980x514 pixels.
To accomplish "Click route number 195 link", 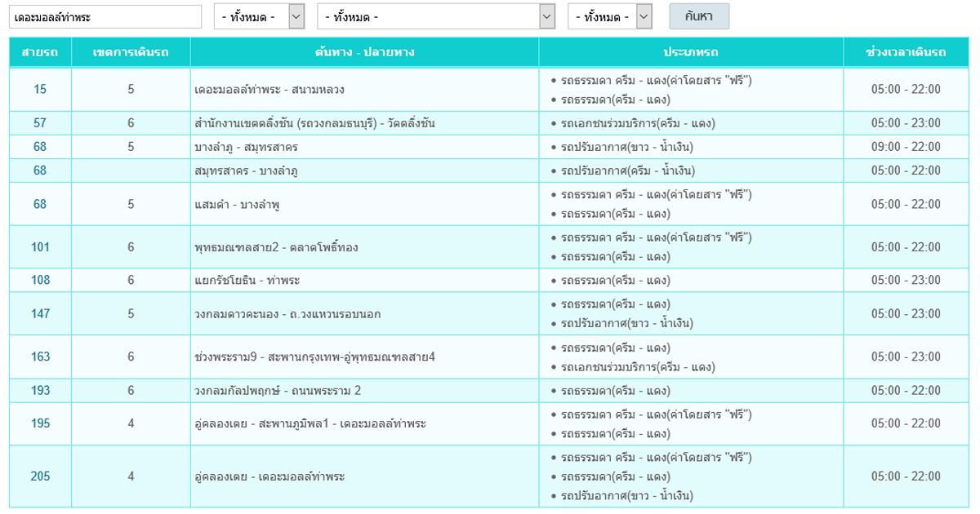I will coord(40,423).
